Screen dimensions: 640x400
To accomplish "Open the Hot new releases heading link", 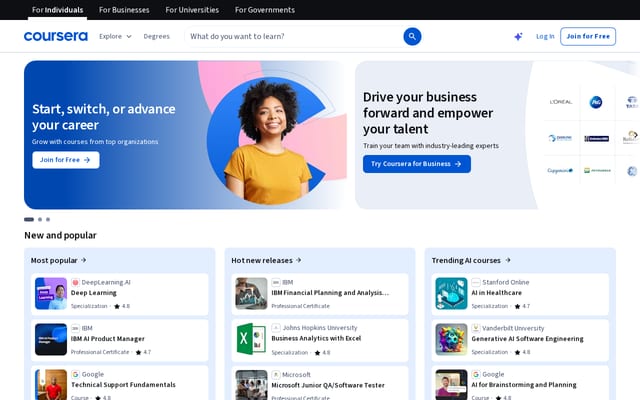I will (x=266, y=260).
